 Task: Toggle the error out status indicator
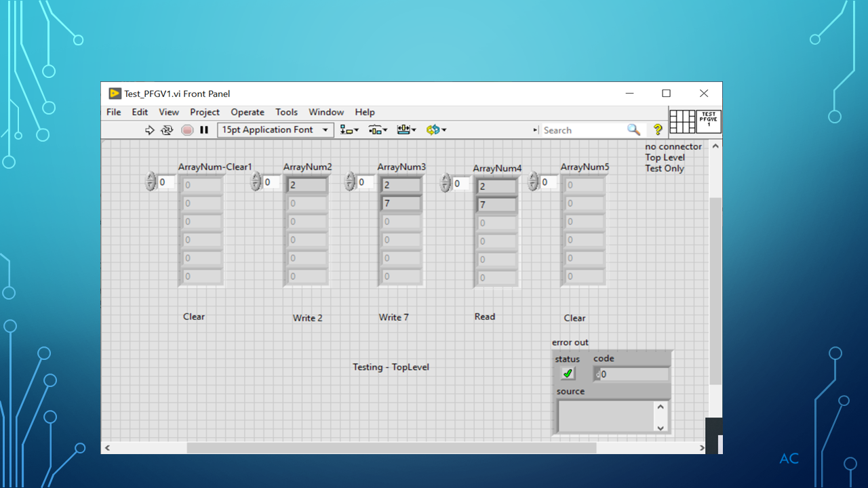568,373
